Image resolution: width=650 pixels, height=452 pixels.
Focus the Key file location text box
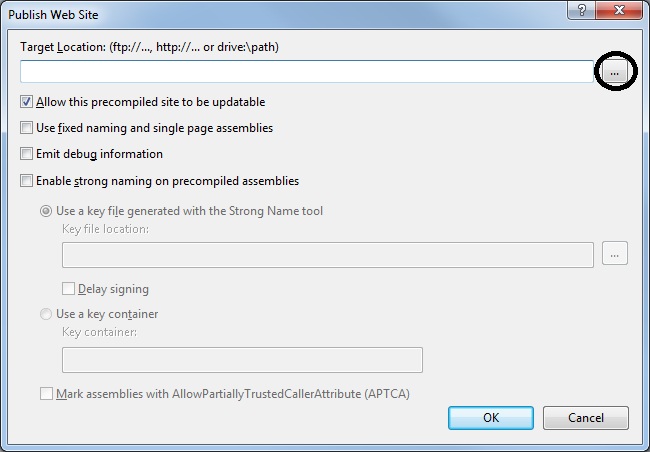pyautogui.click(x=327, y=255)
